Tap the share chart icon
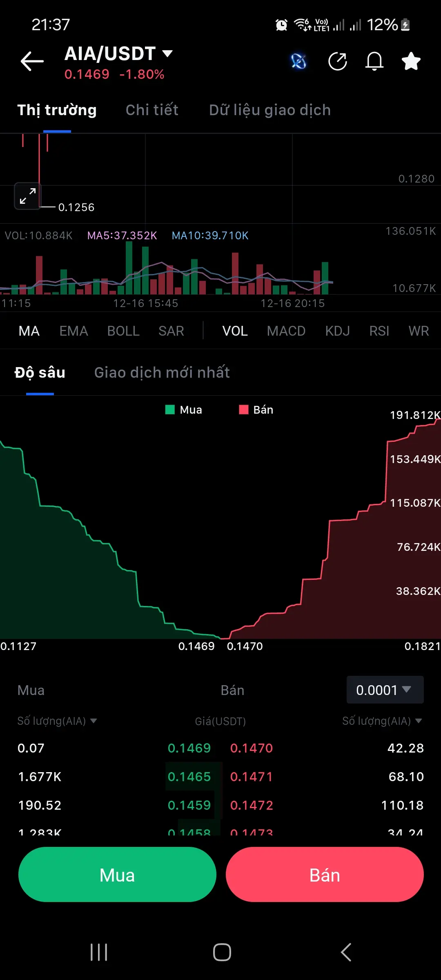 point(338,61)
